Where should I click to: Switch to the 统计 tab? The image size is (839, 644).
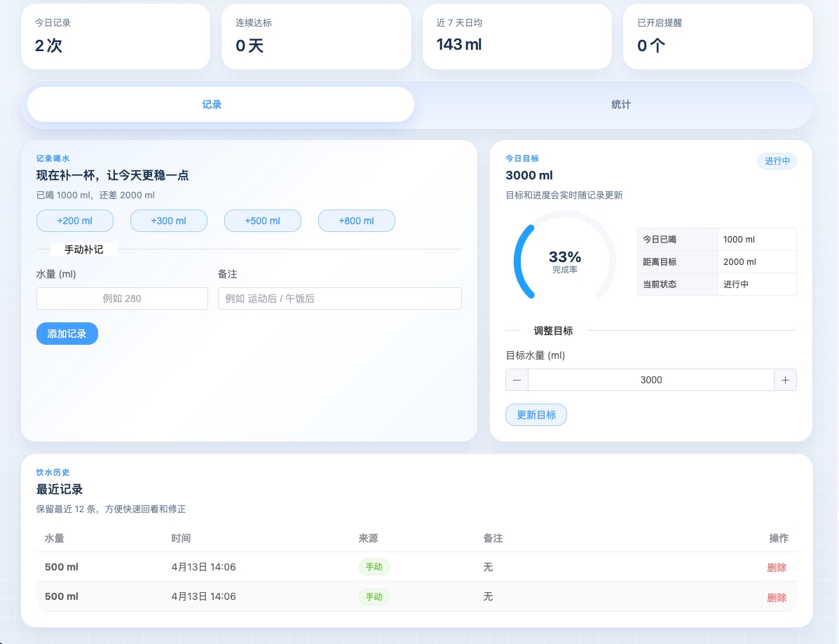click(620, 104)
